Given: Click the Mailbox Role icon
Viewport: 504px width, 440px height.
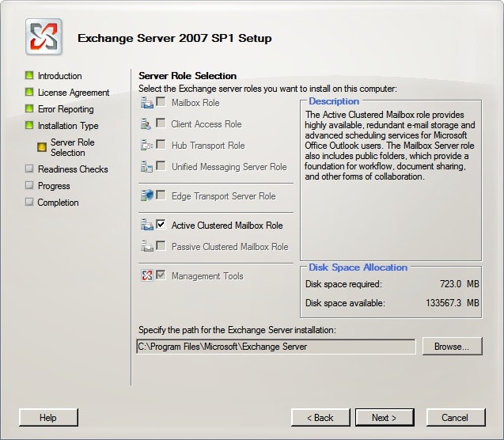Looking at the screenshot, I should tap(147, 103).
